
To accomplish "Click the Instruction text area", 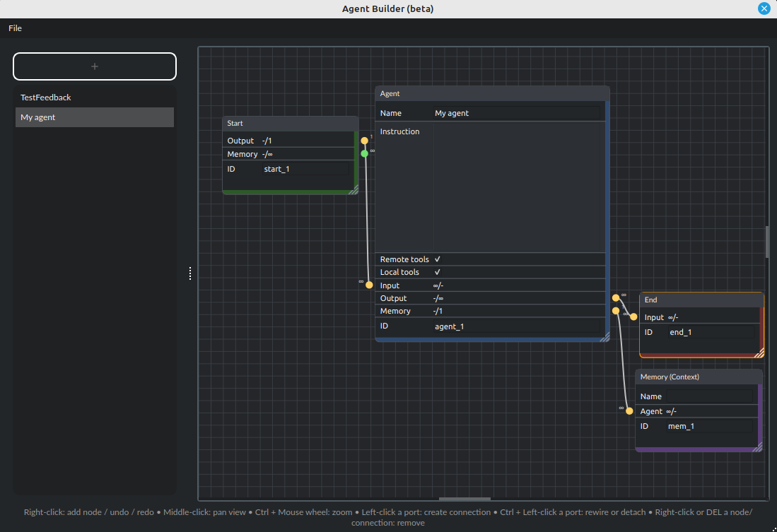I will tap(518, 187).
